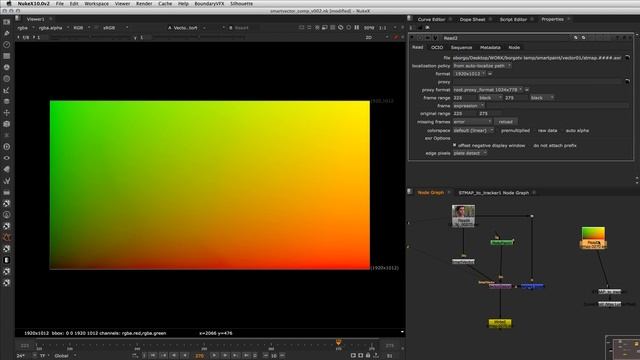Open the OCIO tab in Read2 properties
The image size is (640, 360).
437,47
